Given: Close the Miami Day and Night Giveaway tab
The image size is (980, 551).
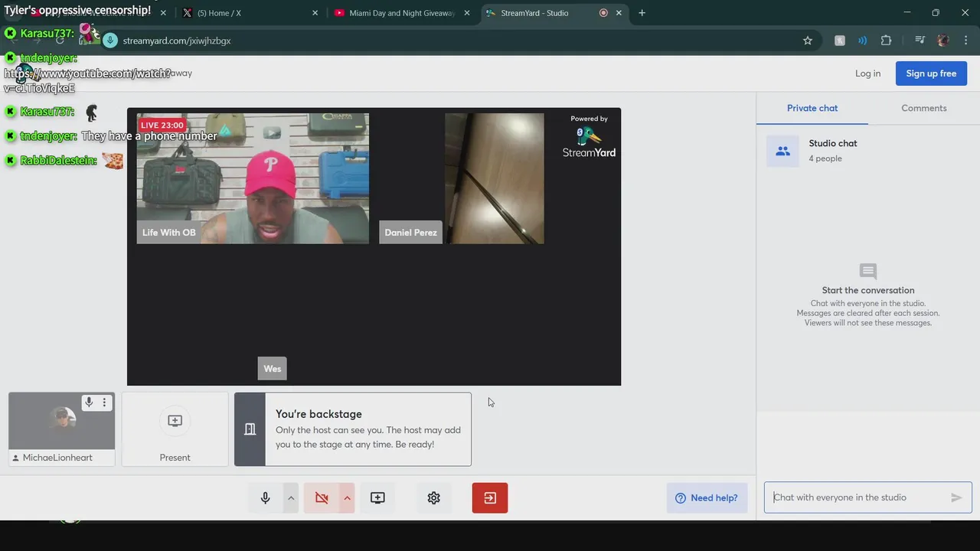Looking at the screenshot, I should [x=467, y=13].
